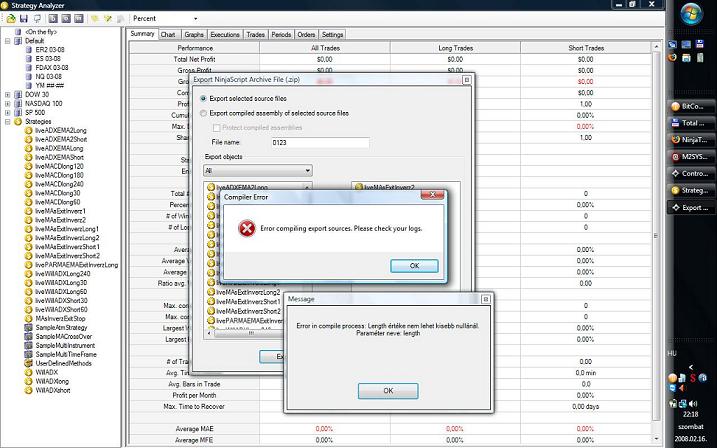Select SampleMACrossOver in tree
The image size is (717, 448).
tap(64, 336)
